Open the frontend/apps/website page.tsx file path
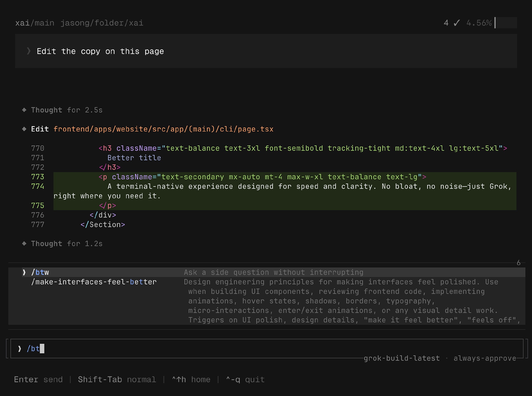 click(x=163, y=129)
